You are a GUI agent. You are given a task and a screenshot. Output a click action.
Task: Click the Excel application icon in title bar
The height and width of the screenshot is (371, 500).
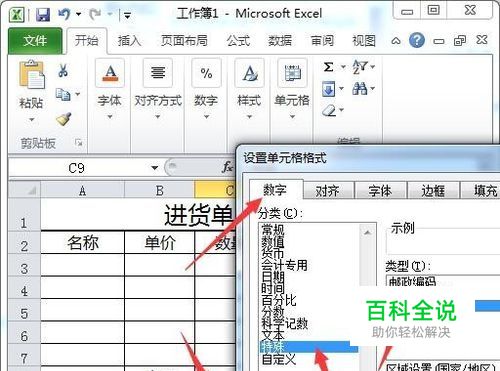17,15
